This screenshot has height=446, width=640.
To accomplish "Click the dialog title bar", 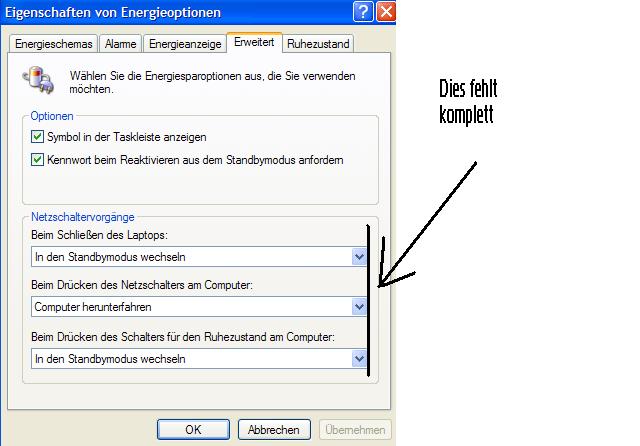I will click(176, 12).
